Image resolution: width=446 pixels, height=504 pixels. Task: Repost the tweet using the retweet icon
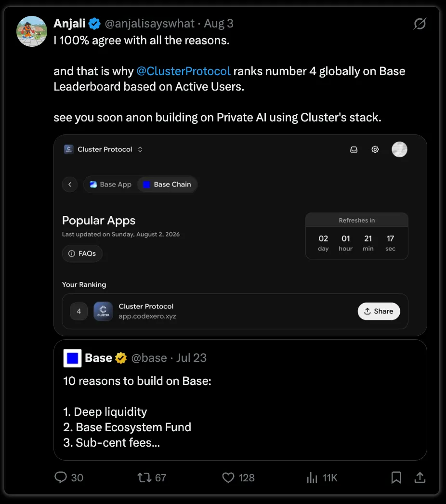click(144, 477)
